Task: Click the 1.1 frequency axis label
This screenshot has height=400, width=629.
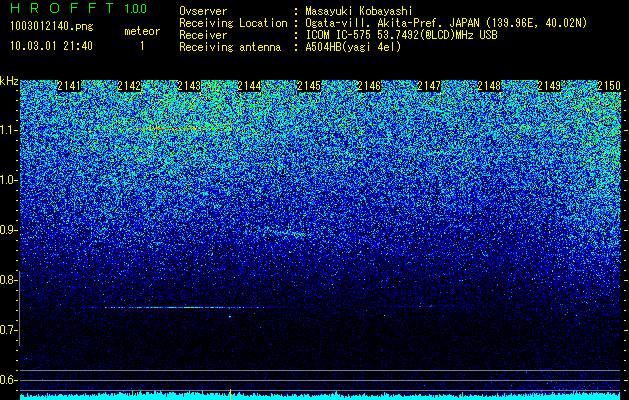Action: click(8, 130)
